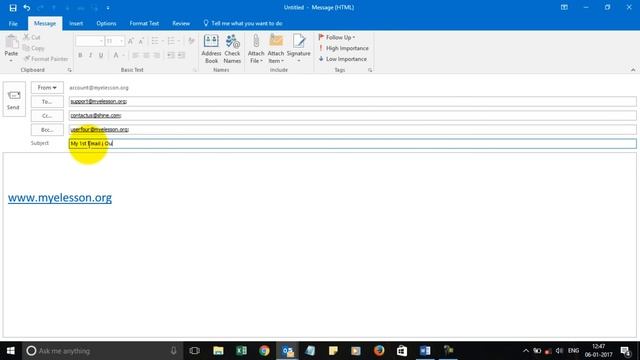Open the Follow Up dropdown

(337, 38)
